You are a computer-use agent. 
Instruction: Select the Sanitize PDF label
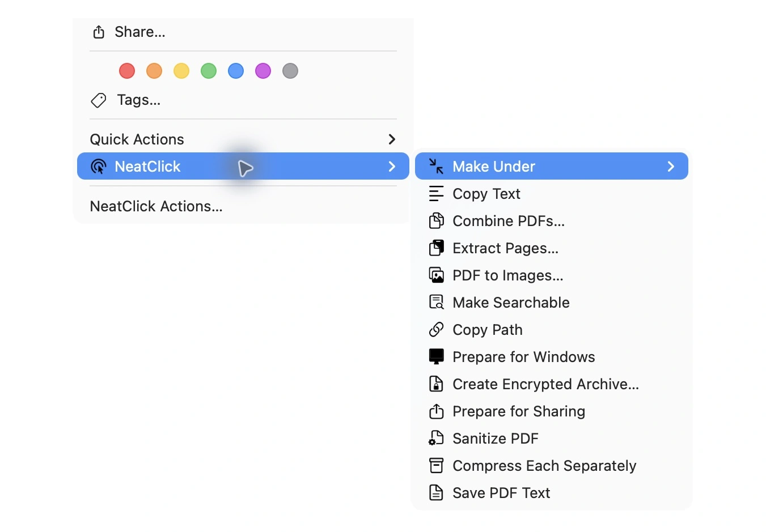(x=496, y=439)
